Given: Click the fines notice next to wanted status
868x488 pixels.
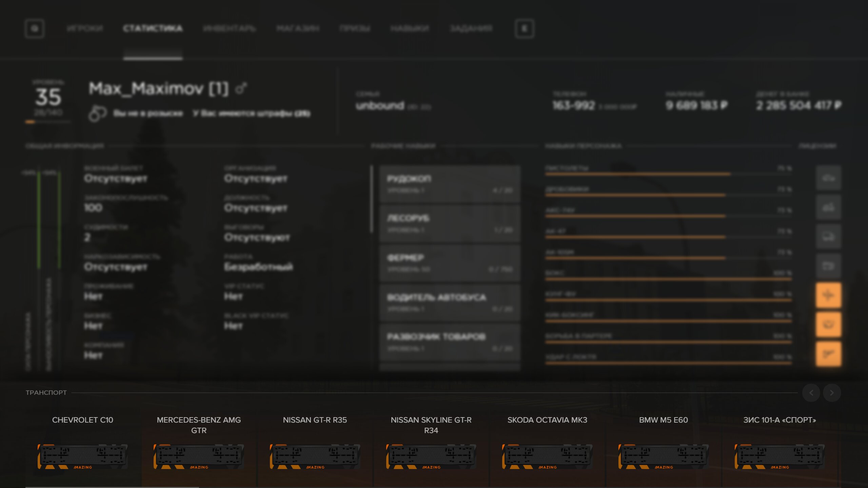Looking at the screenshot, I should pyautogui.click(x=252, y=113).
